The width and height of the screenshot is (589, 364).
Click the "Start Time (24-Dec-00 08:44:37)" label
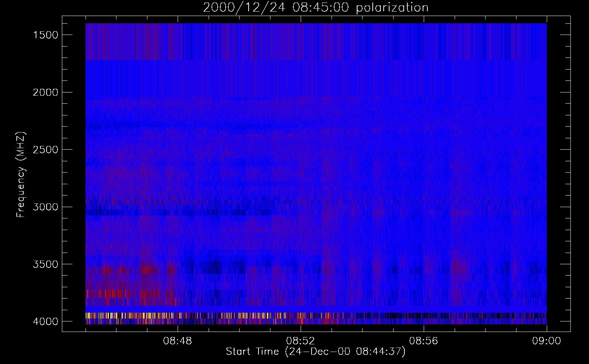coord(316,352)
